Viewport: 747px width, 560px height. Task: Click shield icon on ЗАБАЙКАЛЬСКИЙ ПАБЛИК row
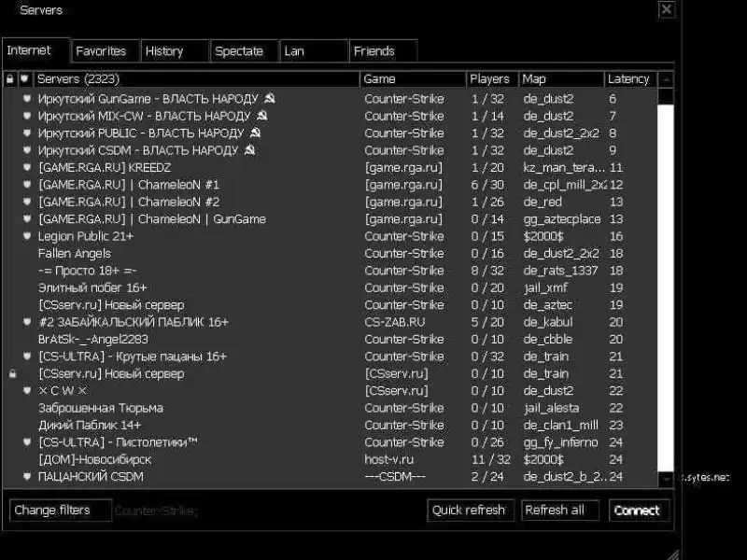click(27, 322)
